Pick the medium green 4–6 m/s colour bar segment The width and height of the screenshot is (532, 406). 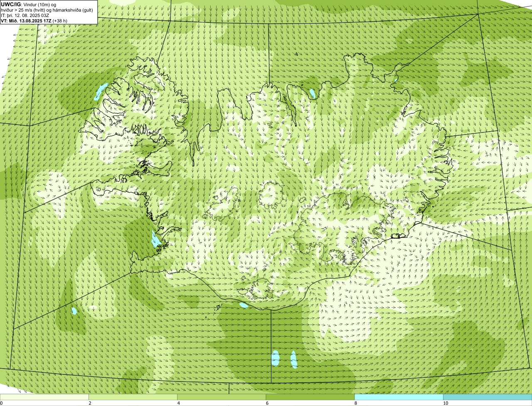coord(222,397)
